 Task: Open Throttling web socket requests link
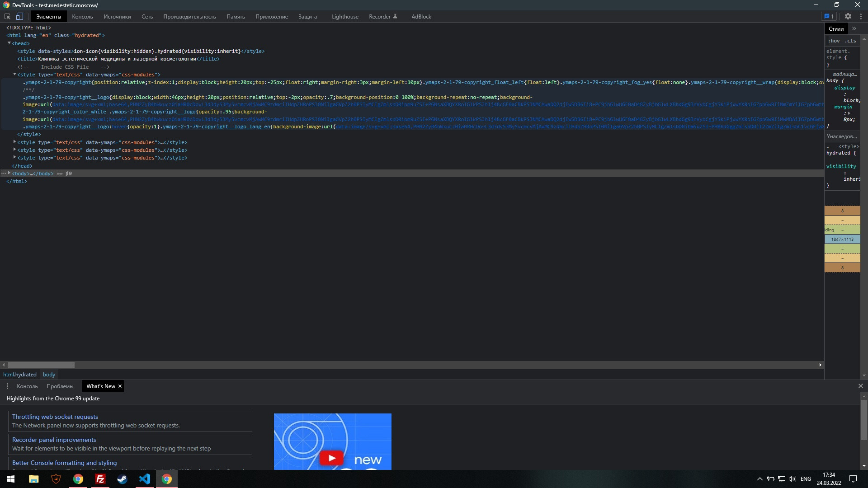click(55, 417)
